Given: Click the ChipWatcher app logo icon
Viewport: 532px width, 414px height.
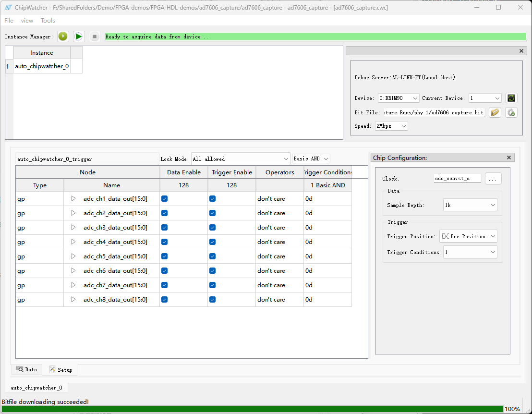Looking at the screenshot, I should 8,7.
